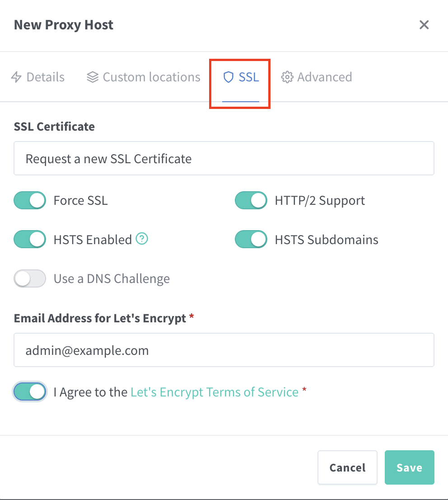This screenshot has height=500, width=448.
Task: Disable the Force SSL toggle
Action: tap(29, 200)
